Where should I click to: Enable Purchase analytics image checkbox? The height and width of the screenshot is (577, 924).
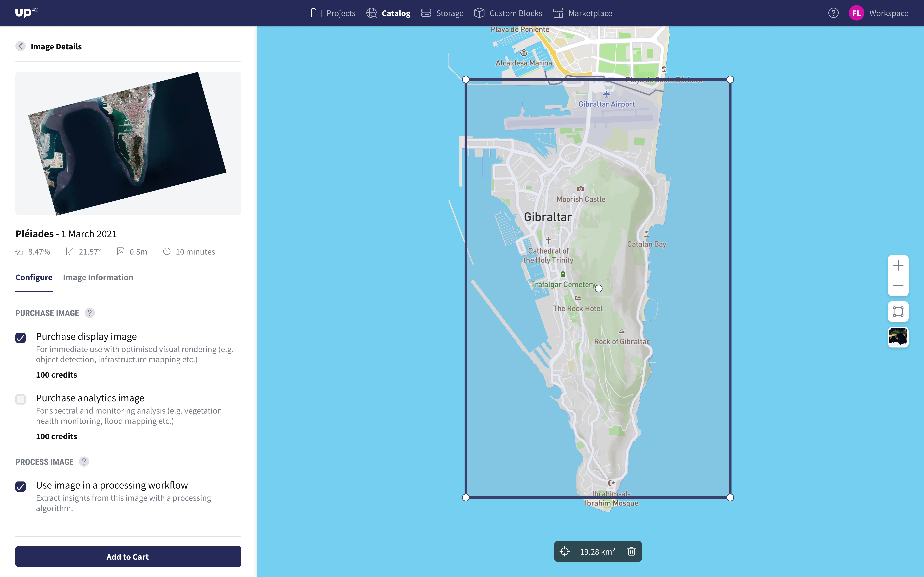click(x=21, y=399)
